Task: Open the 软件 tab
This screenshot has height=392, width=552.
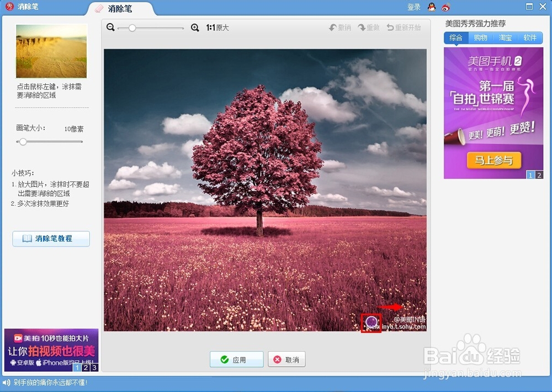Action: [529, 37]
